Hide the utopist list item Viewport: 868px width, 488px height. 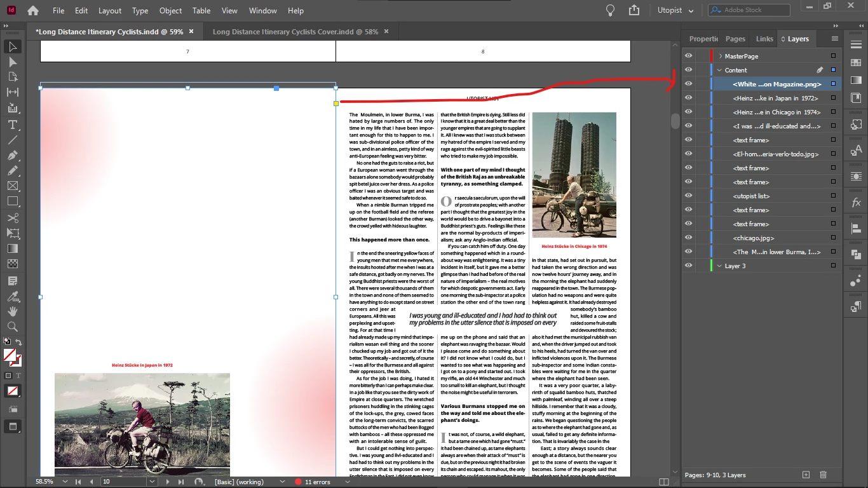point(688,196)
